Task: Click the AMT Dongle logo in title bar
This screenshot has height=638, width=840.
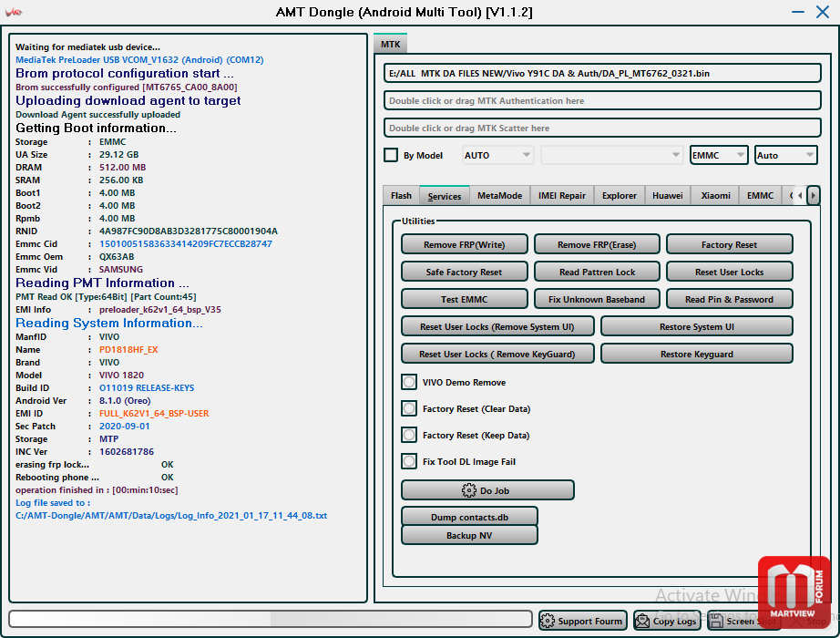Action: click(x=14, y=13)
